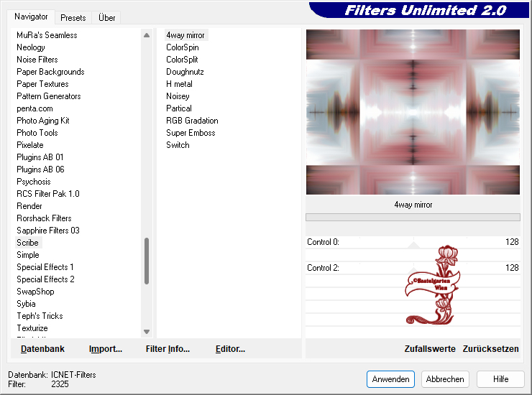Open the Presets tab
The image size is (532, 395).
[73, 18]
